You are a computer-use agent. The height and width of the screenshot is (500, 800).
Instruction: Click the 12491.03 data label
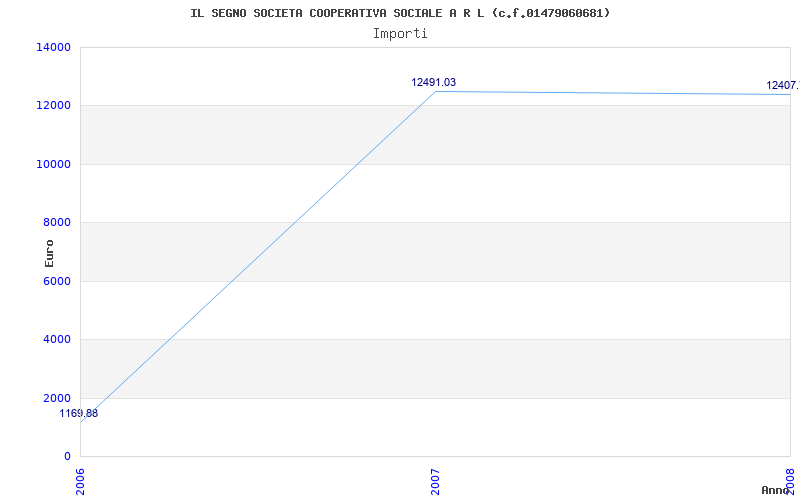(x=434, y=82)
